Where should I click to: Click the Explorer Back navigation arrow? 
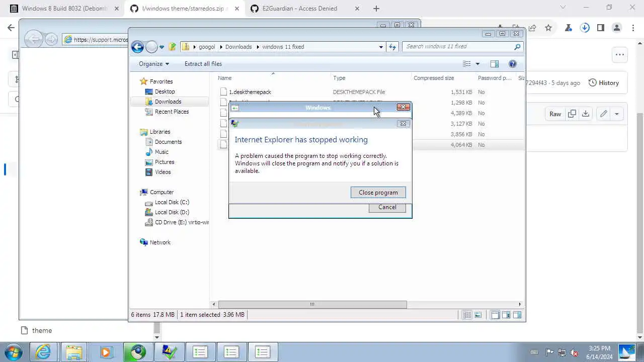click(137, 47)
